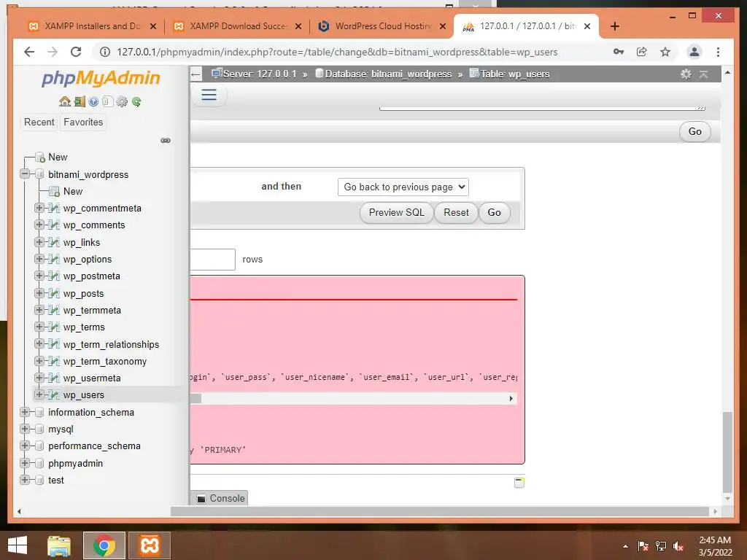Open the Recent tables tab
The height and width of the screenshot is (560, 747).
pos(39,122)
